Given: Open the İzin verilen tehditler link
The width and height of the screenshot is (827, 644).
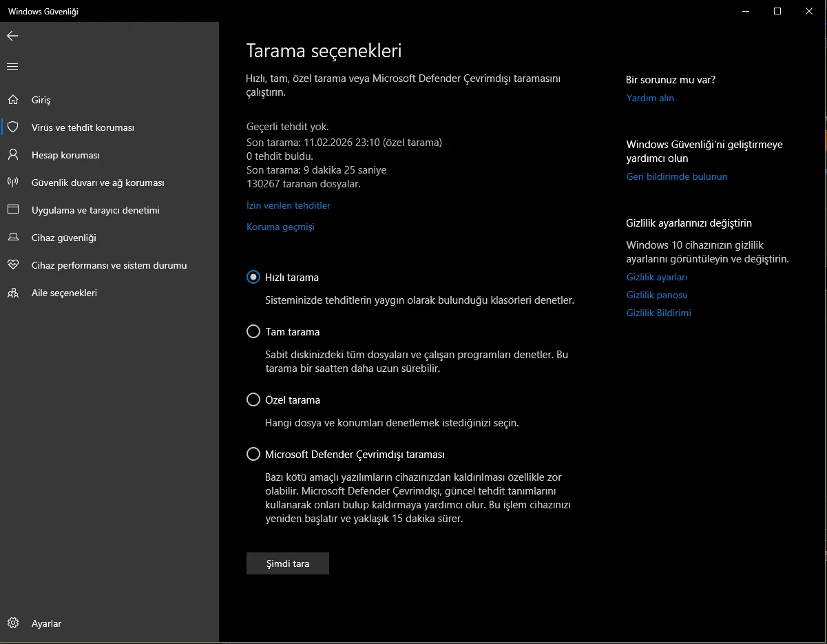Looking at the screenshot, I should coord(289,205).
